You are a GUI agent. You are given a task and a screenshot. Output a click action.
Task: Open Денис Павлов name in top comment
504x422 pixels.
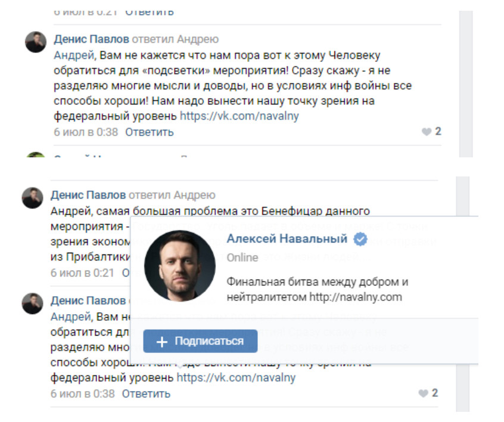[x=91, y=39]
